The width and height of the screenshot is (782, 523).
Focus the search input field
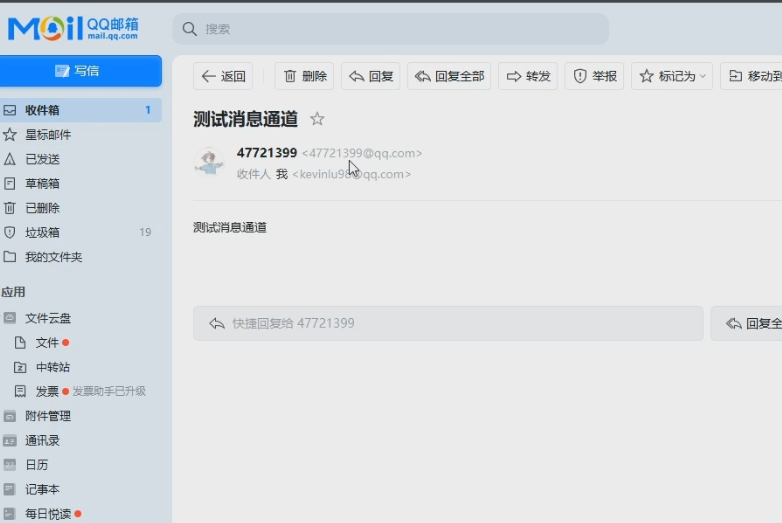point(391,29)
